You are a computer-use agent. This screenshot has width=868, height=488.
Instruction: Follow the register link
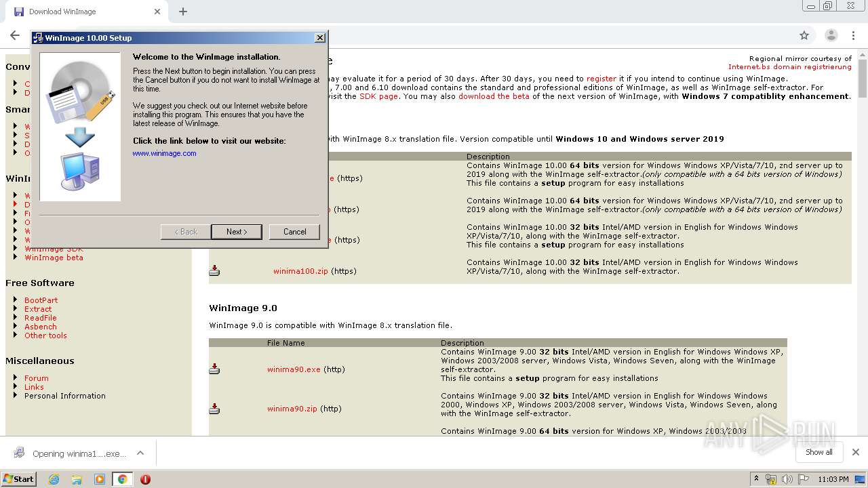(601, 79)
